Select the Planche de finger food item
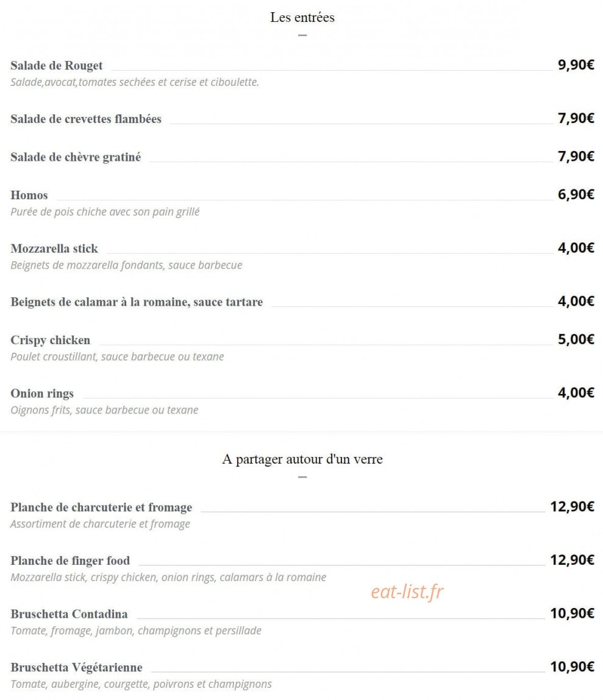 [x=71, y=560]
